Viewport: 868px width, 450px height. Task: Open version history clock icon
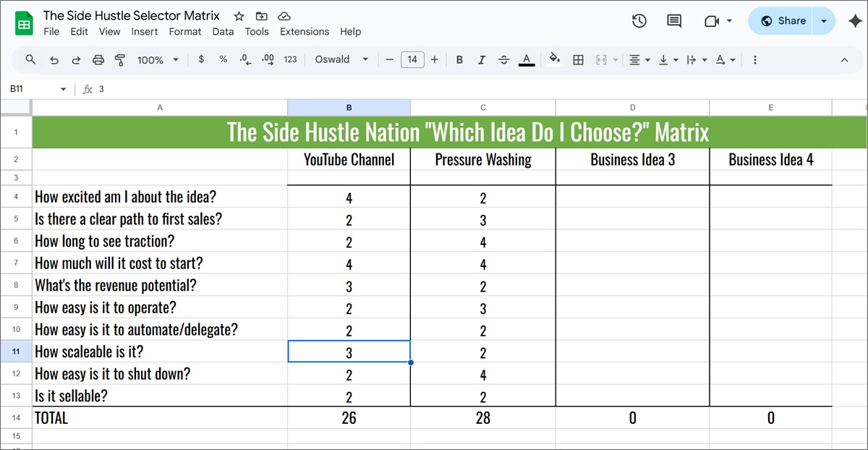(x=639, y=21)
